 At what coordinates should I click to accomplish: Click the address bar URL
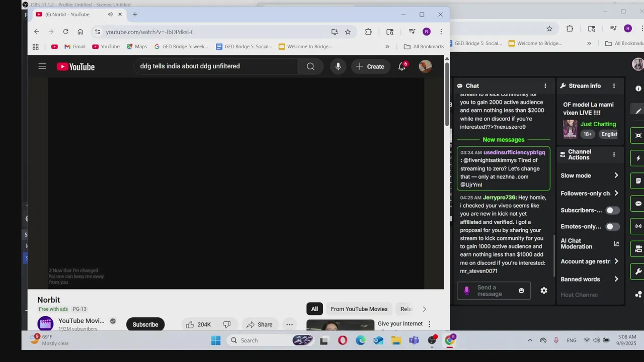click(149, 32)
